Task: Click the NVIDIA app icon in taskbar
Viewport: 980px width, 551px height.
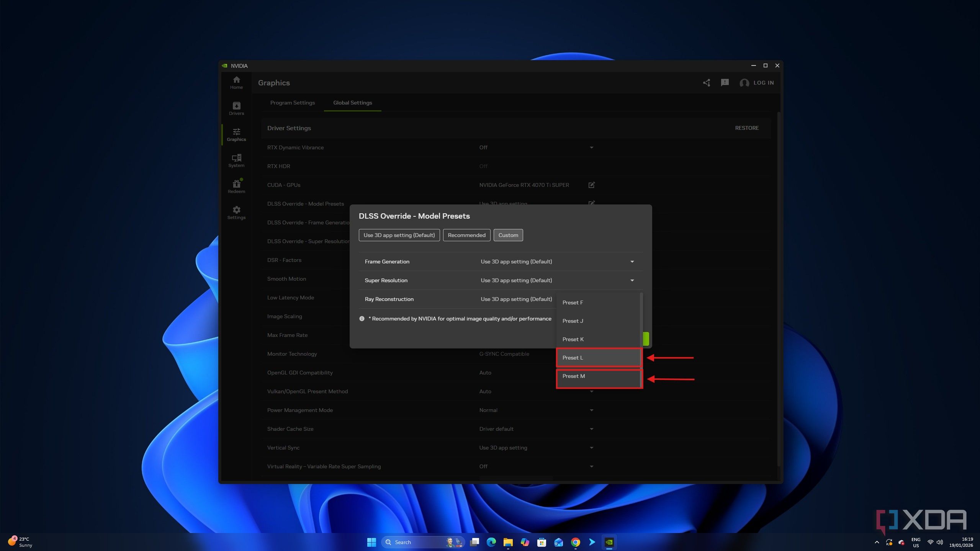Action: [x=609, y=542]
